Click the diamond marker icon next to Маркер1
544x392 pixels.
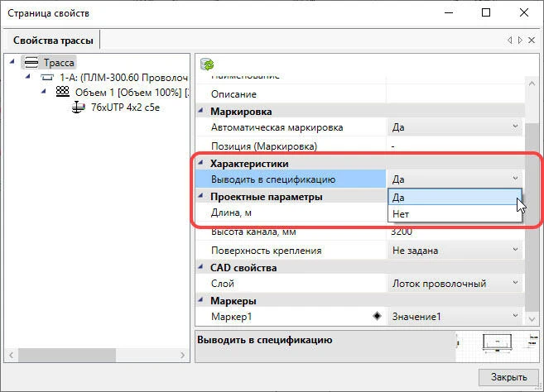(377, 317)
